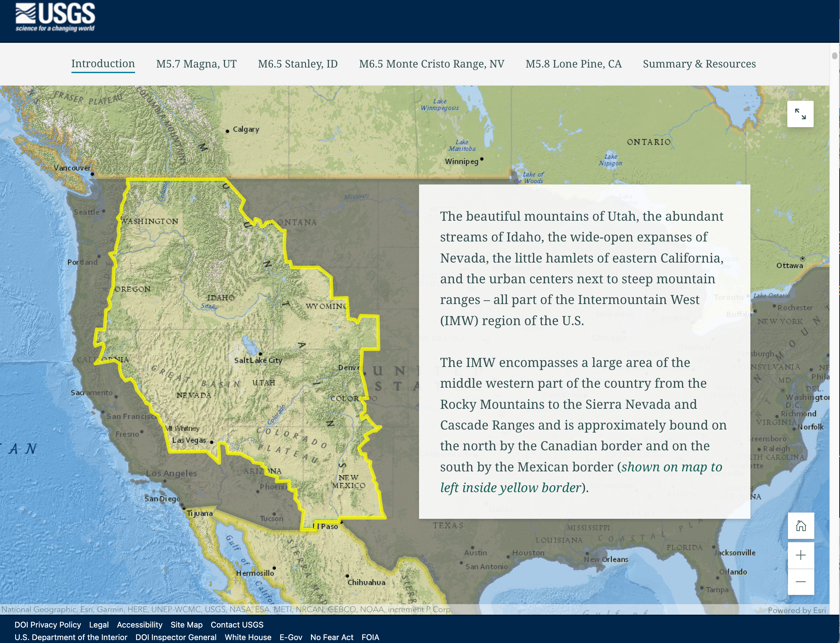This screenshot has height=643, width=840.
Task: Click the IDAHO state label
Action: (x=220, y=297)
